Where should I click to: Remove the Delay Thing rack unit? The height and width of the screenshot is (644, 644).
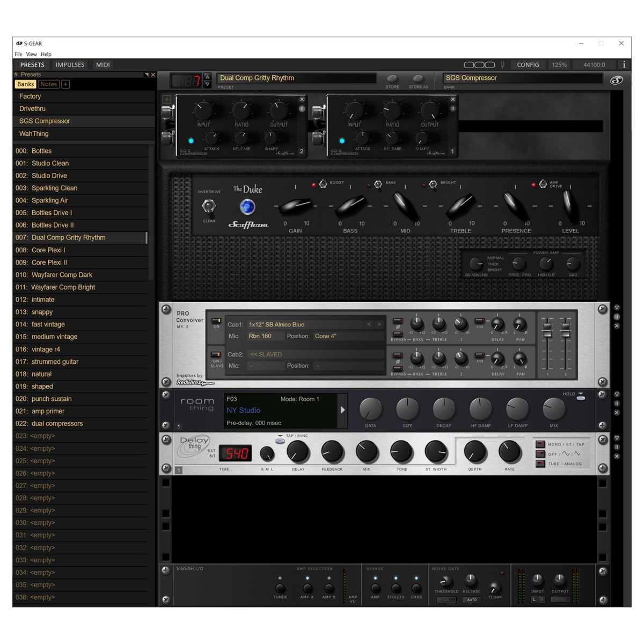tap(617, 456)
